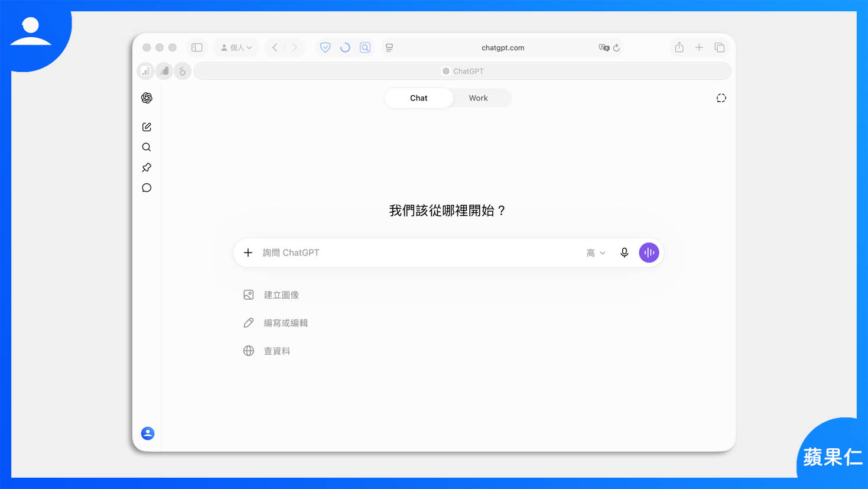This screenshot has height=489, width=868.
Task: Click the magnifier extension icon in toolbar
Action: [365, 47]
